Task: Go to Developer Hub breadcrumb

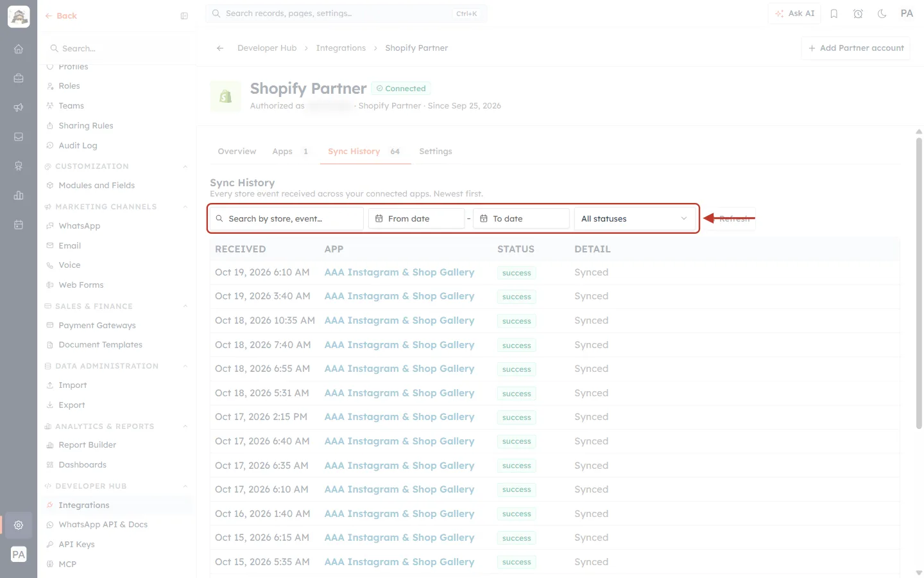Action: tap(267, 48)
